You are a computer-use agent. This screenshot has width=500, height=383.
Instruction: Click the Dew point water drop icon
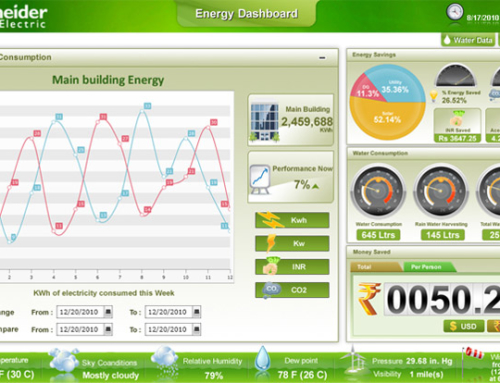[262, 359]
